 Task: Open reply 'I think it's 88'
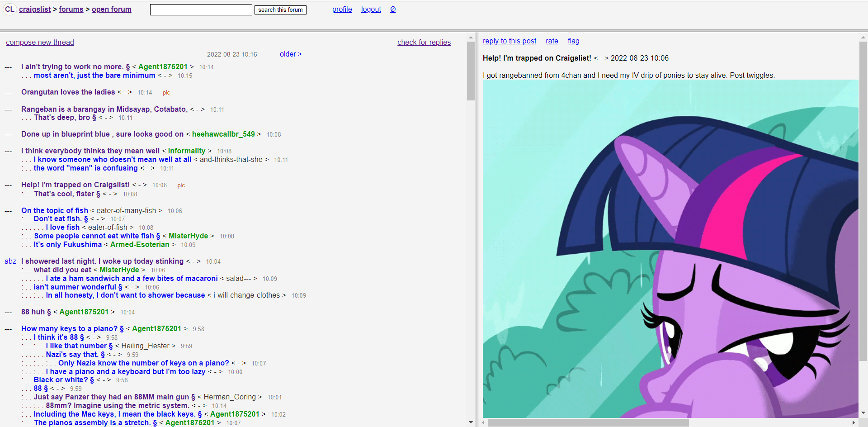tap(59, 337)
